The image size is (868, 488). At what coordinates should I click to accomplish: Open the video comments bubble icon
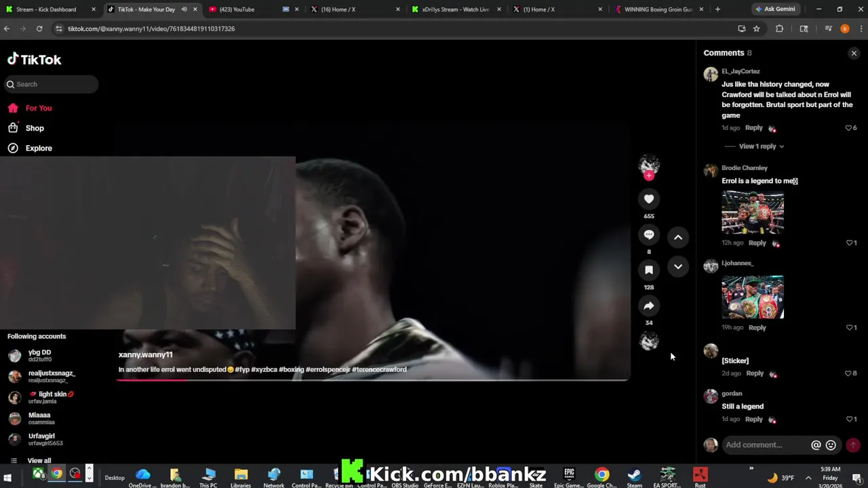649,235
